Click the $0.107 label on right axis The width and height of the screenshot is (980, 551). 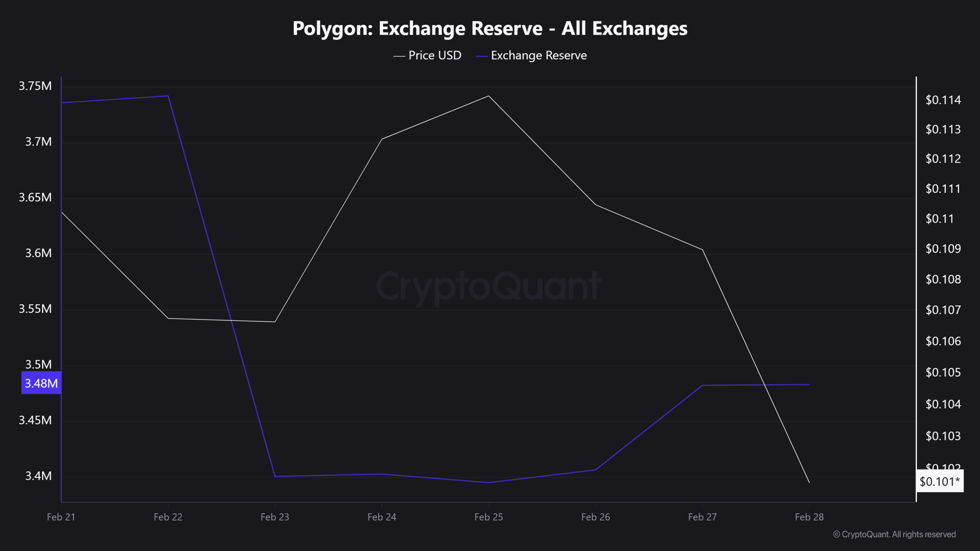coord(943,310)
